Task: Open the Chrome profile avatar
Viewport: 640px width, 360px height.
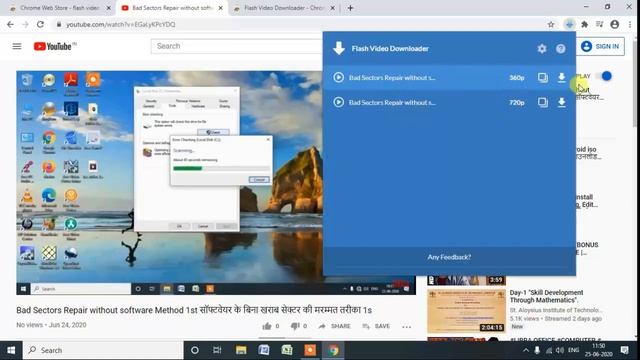Action: [615, 24]
